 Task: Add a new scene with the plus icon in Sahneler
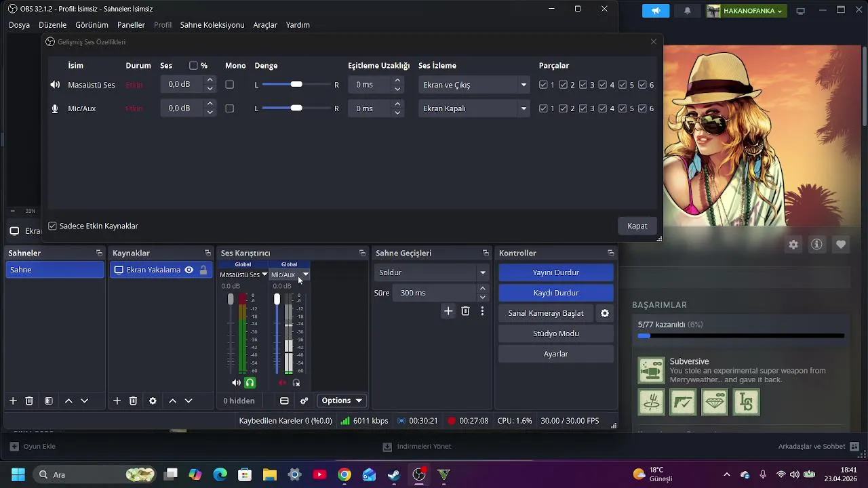click(x=13, y=401)
